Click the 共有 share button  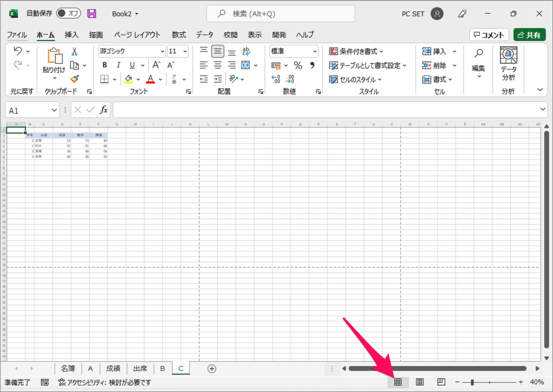[x=529, y=35]
